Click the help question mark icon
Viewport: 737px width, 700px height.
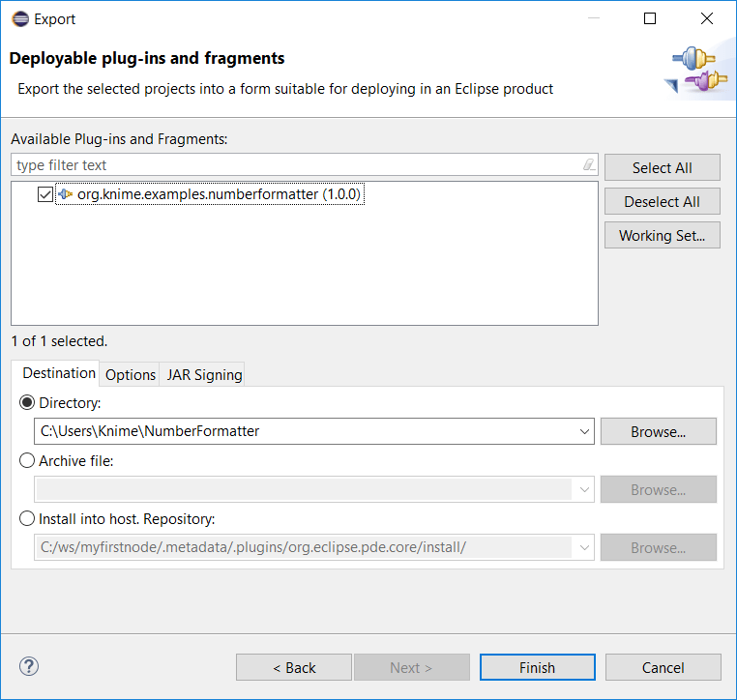[29, 666]
